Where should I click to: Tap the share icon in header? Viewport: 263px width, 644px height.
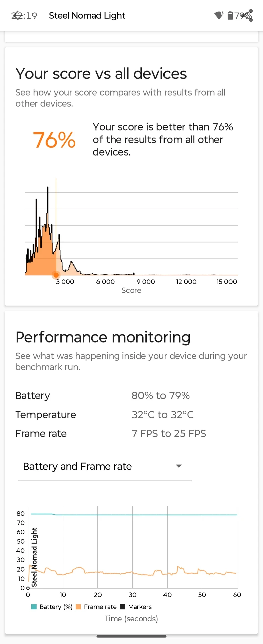(x=247, y=15)
